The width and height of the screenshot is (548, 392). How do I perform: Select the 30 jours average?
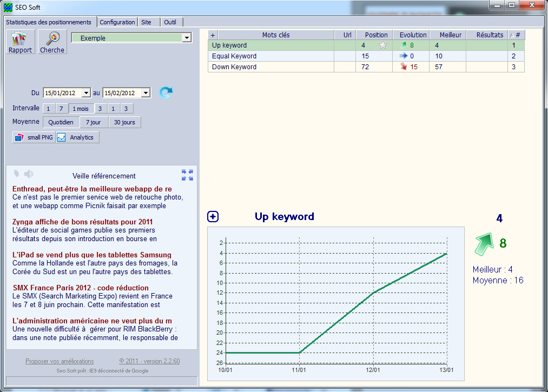click(124, 122)
